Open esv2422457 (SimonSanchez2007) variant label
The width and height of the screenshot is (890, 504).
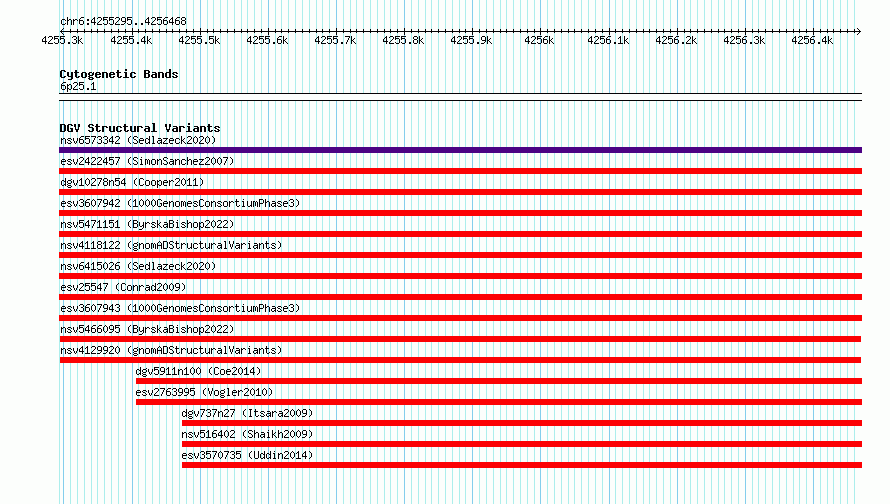[x=147, y=161]
